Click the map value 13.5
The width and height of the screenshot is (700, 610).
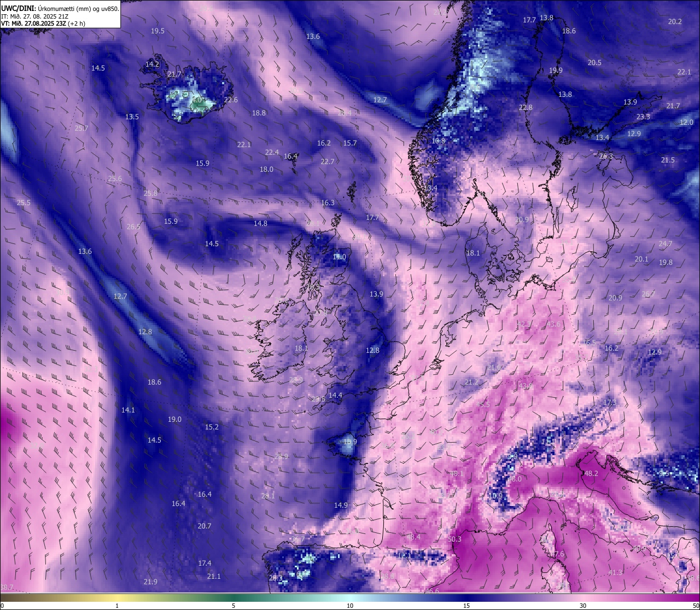[x=132, y=117]
